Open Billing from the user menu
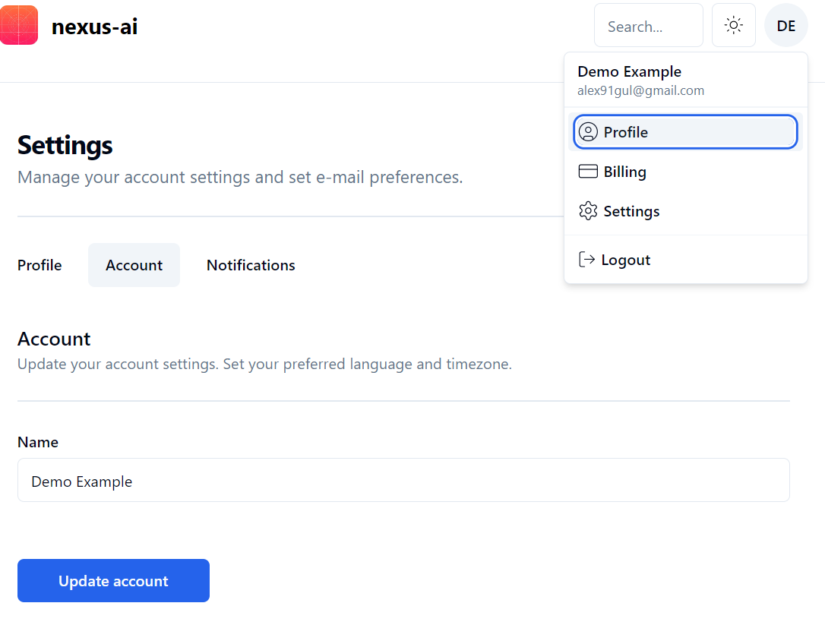 (x=625, y=172)
